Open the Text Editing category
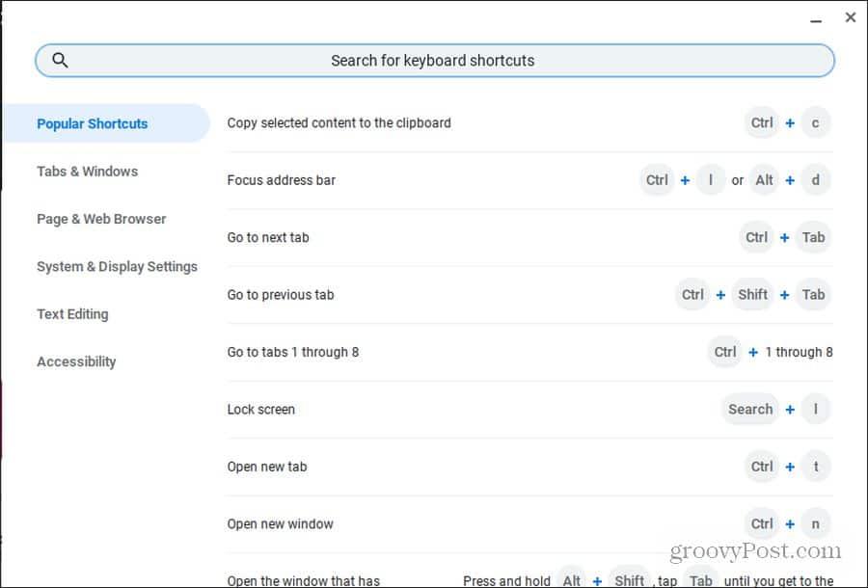Image resolution: width=868 pixels, height=588 pixels. 72,314
